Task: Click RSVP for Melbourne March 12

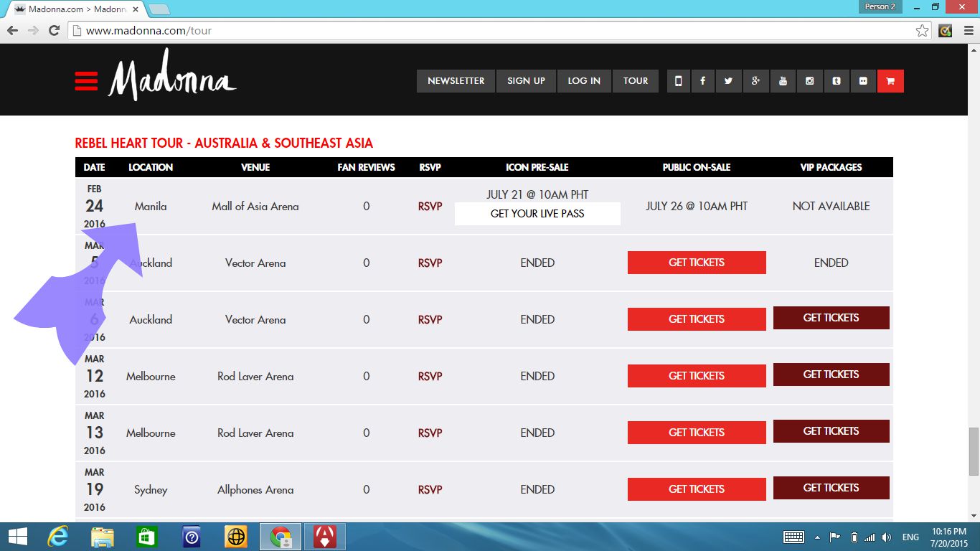Action: point(430,376)
